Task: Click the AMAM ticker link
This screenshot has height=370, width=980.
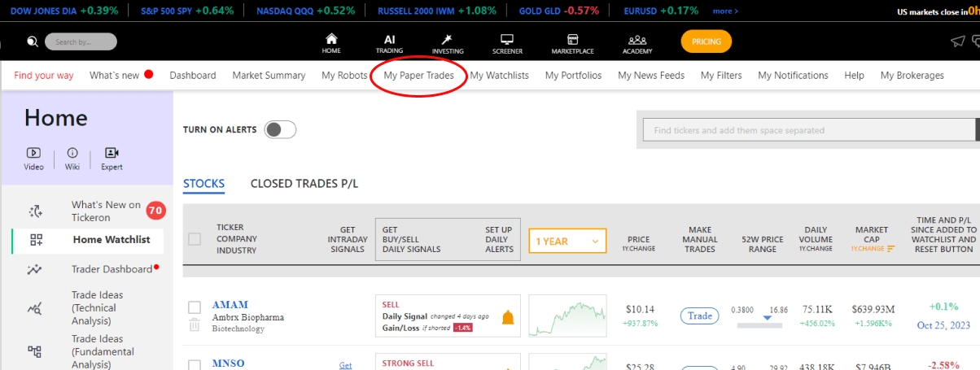Action: coord(230,305)
